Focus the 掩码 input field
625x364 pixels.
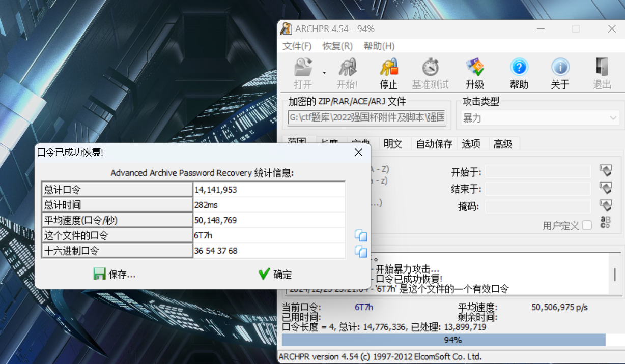tap(538, 206)
